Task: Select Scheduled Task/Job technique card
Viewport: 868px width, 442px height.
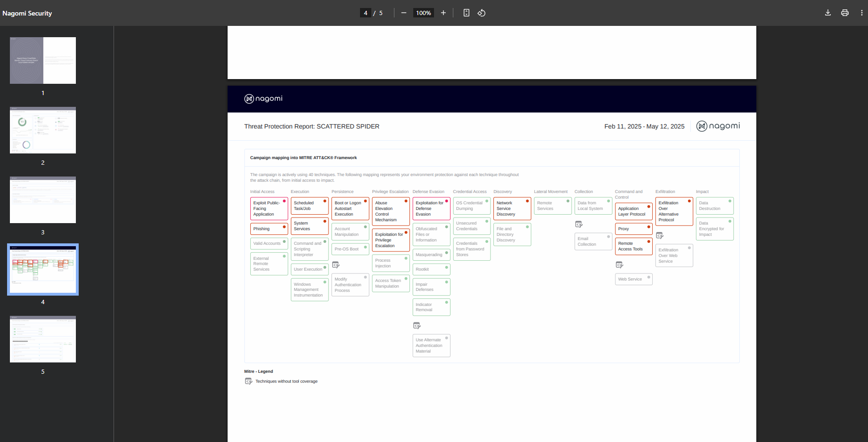Action: pyautogui.click(x=310, y=206)
